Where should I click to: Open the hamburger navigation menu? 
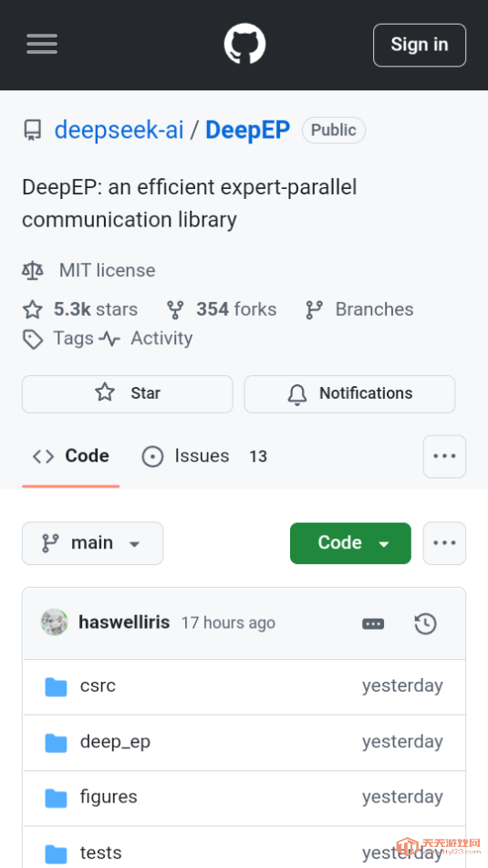(42, 45)
